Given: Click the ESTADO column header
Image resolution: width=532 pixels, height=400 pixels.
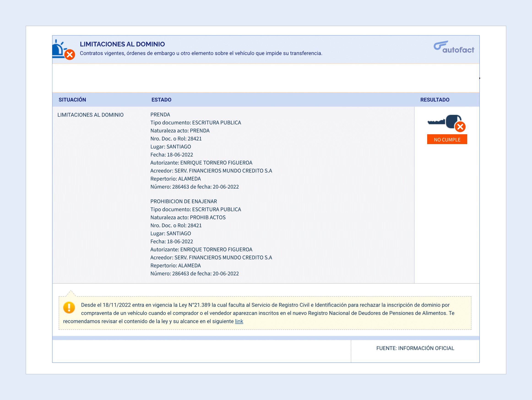Looking at the screenshot, I should point(161,100).
